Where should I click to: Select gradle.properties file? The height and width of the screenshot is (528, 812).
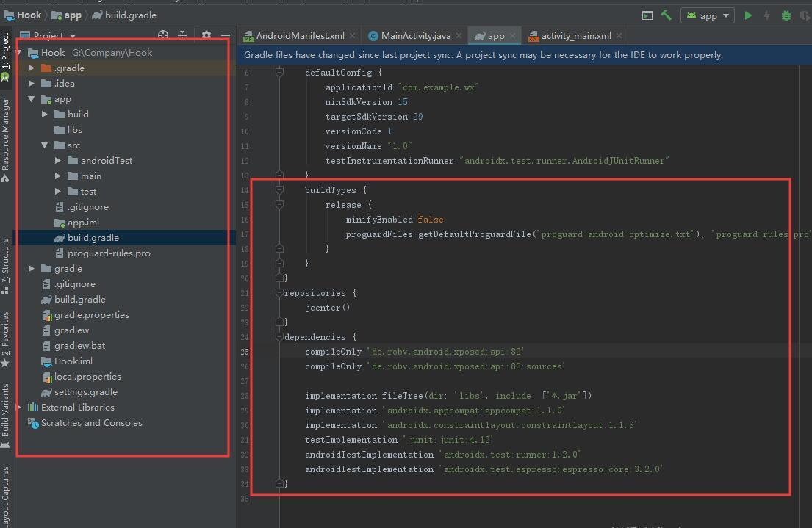(85, 315)
